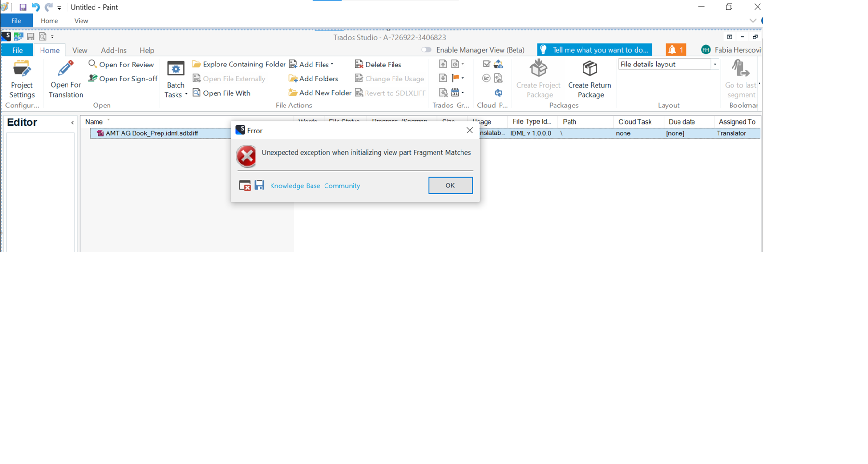Viewport: 868px width, 464px height.
Task: Click Explore Containing Folder
Action: click(239, 64)
